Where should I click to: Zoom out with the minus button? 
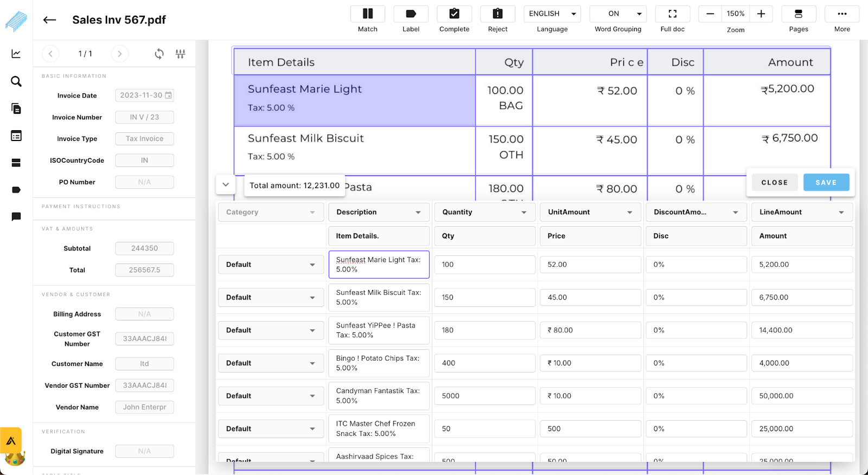(710, 14)
